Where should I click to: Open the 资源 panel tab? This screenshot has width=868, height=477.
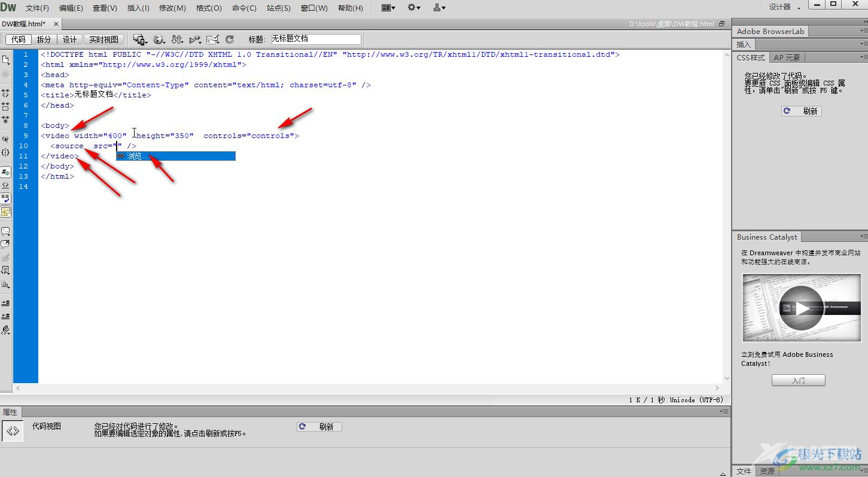(x=767, y=471)
